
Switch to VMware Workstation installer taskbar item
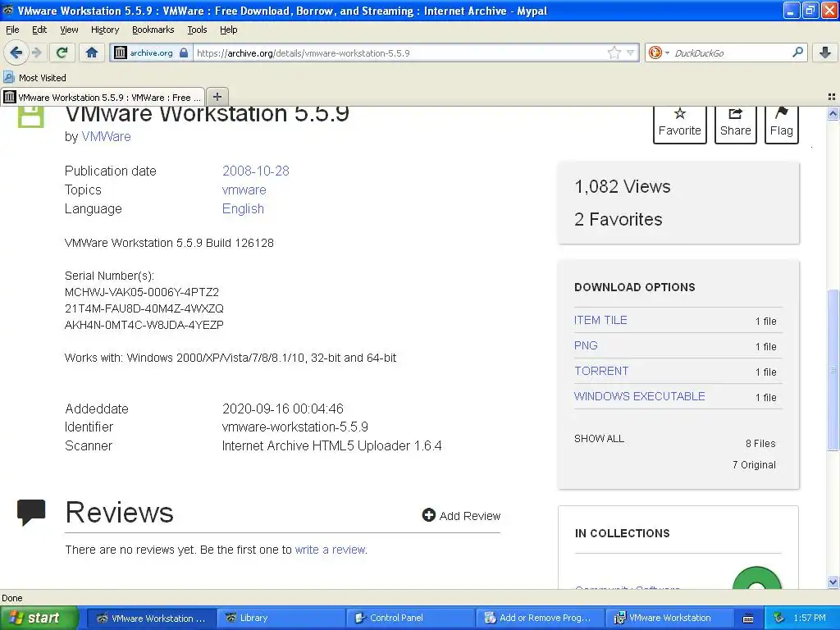pos(669,618)
